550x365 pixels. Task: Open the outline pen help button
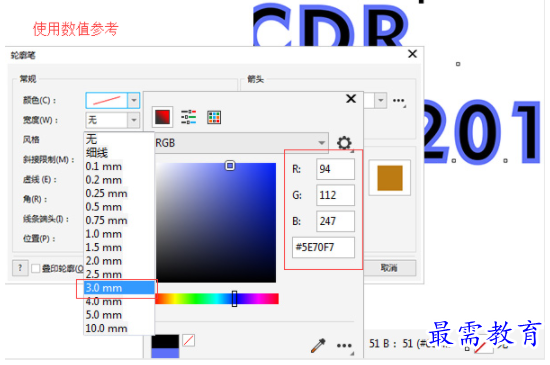coord(20,268)
